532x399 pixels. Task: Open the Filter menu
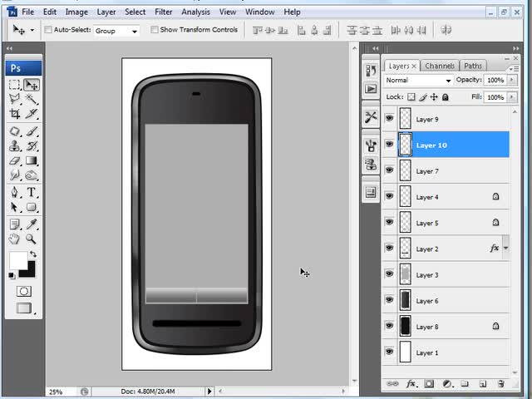(164, 12)
